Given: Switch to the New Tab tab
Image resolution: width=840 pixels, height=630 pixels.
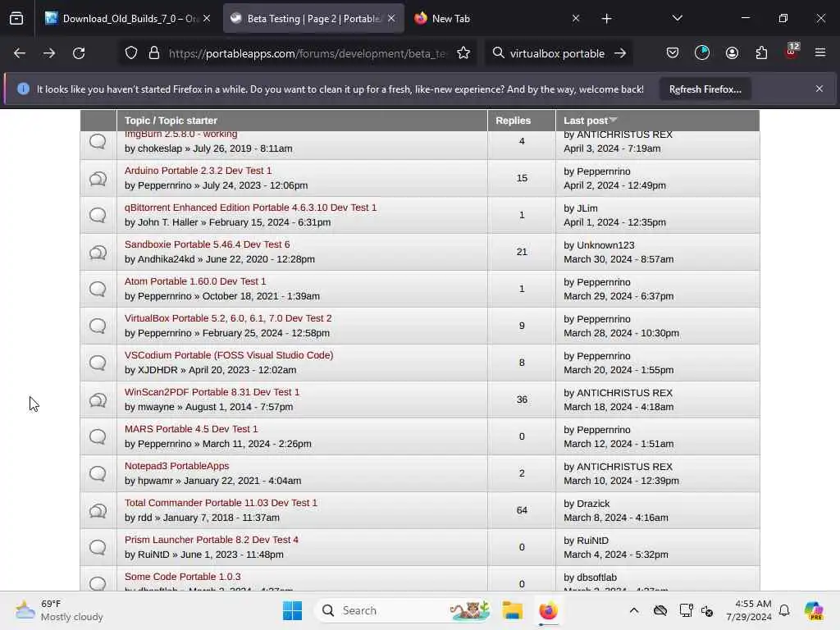Looking at the screenshot, I should [496, 18].
